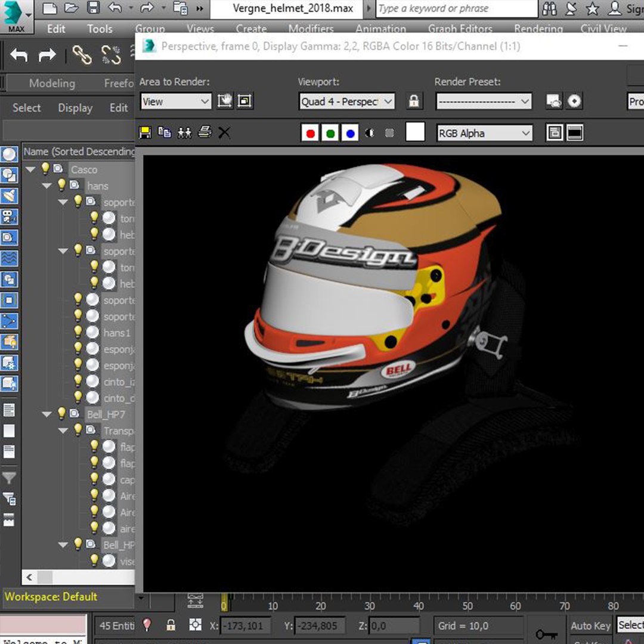Screen dimensions: 644x644
Task: Toggle visibility bulb of hans1
Action: (78, 332)
